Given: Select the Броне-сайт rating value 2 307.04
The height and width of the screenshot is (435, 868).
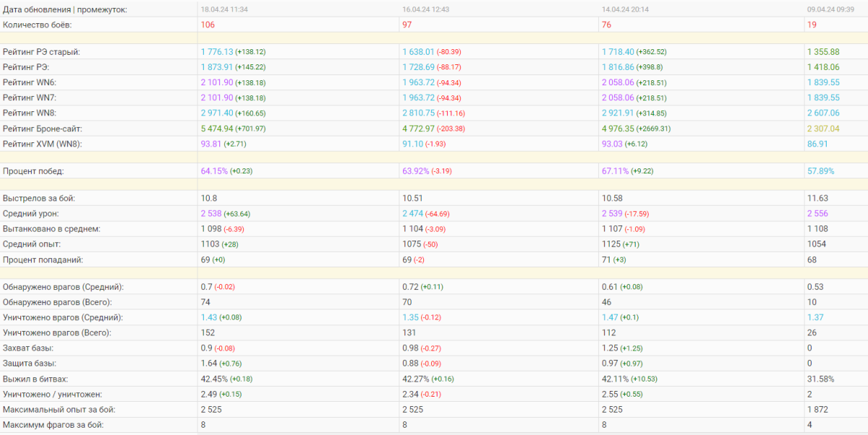Looking at the screenshot, I should point(823,129).
